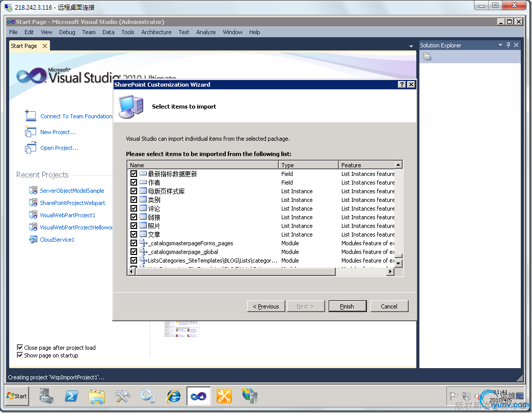Open Server Manager from the taskbar

[x=46, y=396]
